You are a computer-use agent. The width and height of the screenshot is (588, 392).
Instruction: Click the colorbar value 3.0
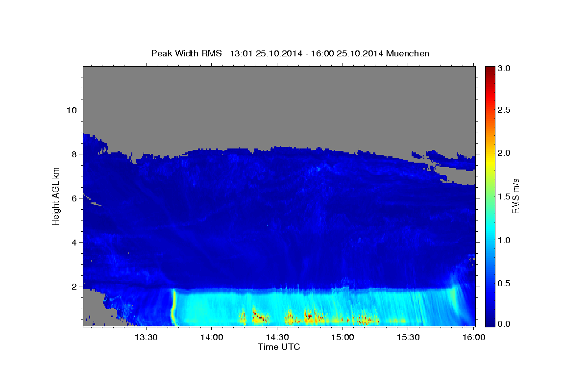[x=505, y=68]
